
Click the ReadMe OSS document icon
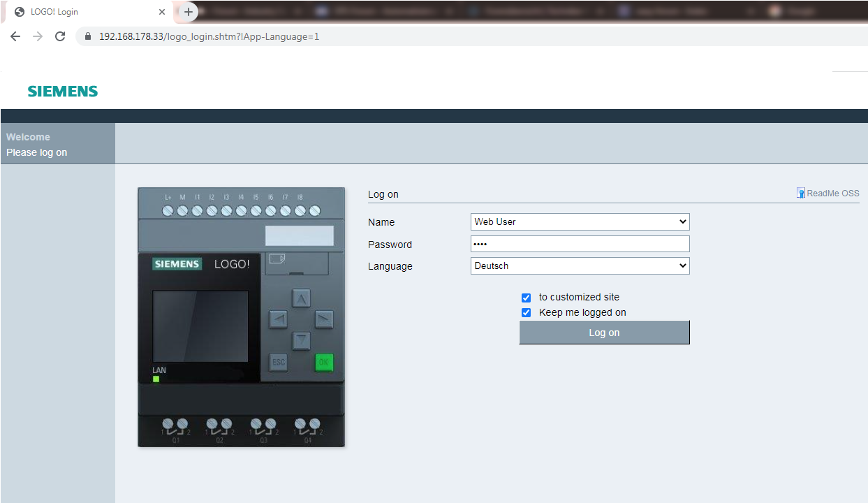coord(801,193)
